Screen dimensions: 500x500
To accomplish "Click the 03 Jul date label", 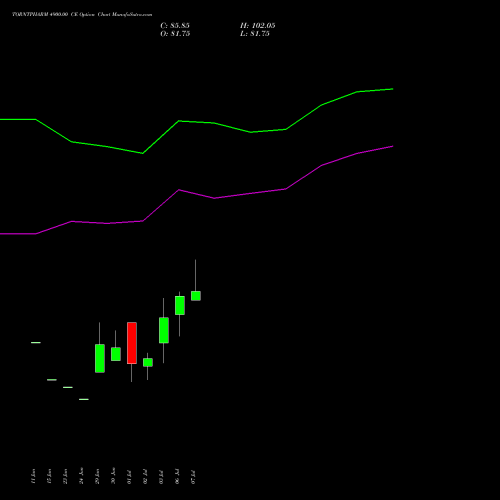I will tap(161, 477).
